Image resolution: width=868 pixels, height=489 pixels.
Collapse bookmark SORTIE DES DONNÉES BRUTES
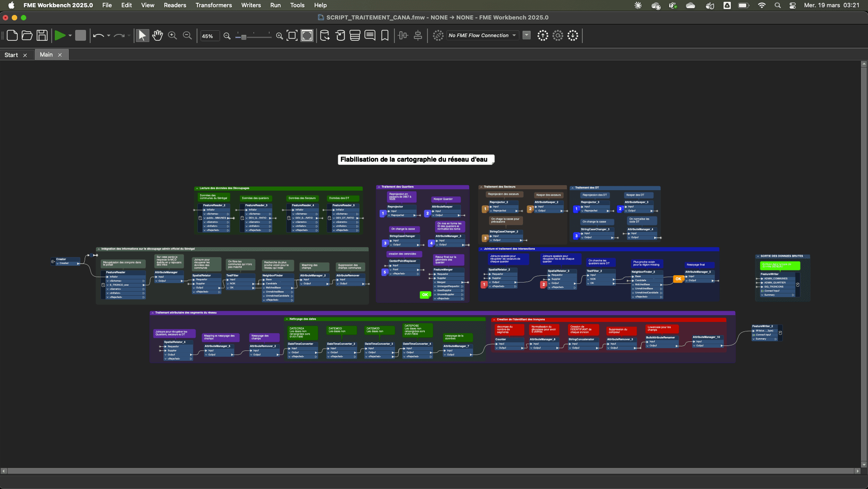pos(758,256)
